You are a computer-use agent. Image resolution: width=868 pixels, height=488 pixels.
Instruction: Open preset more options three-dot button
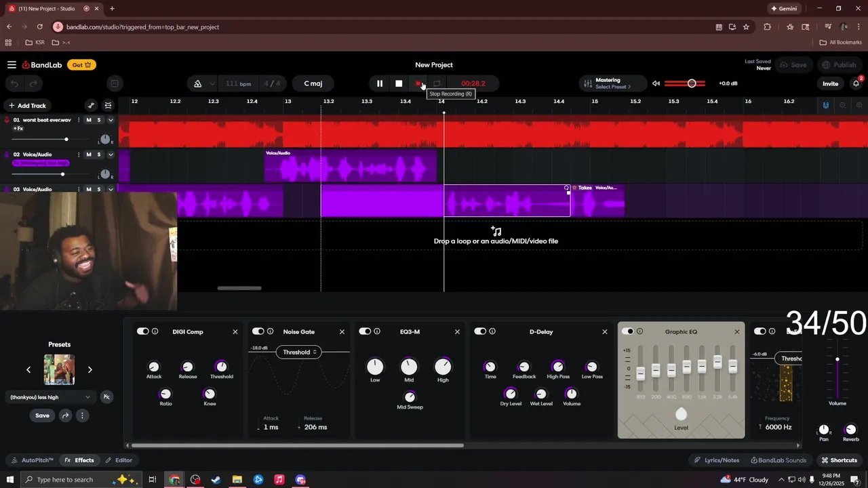click(82, 415)
